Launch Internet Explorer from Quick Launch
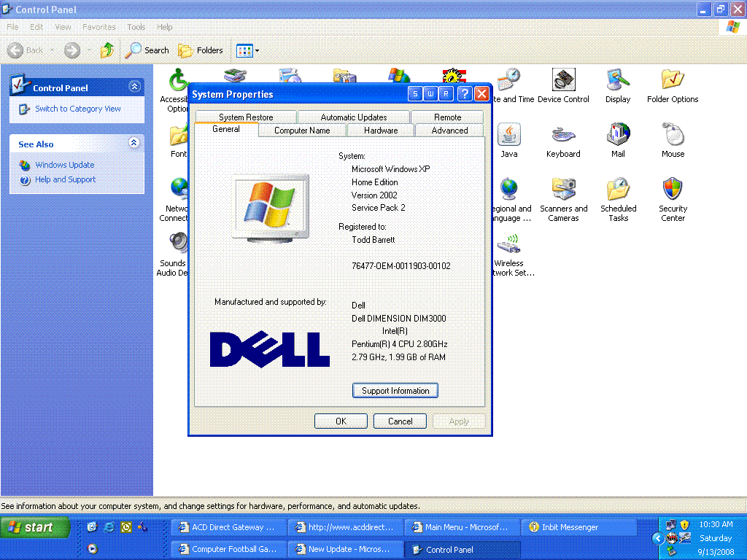The width and height of the screenshot is (747, 560). click(x=109, y=526)
